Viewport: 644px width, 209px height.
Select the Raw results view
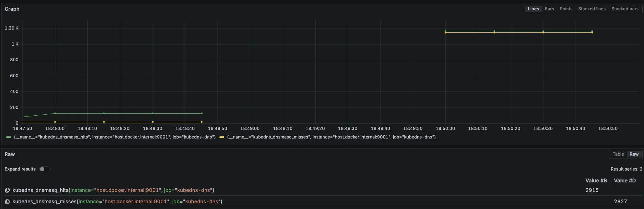(x=634, y=154)
